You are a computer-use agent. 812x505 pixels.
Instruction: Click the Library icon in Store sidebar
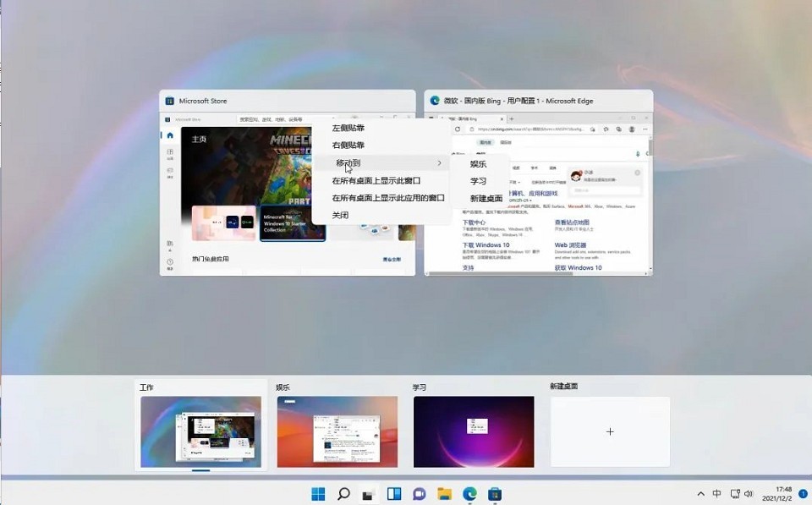tap(170, 245)
